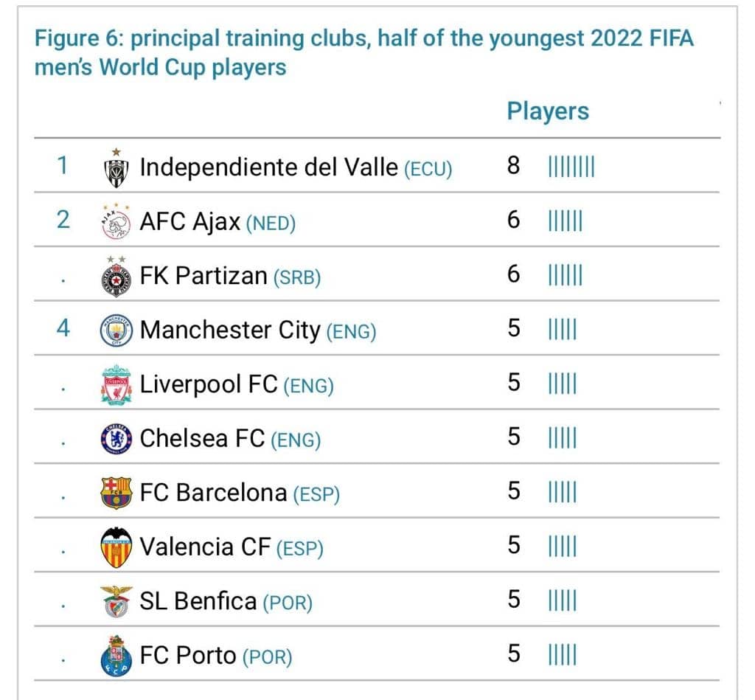
Task: Select the Liverpool FC crest
Action: point(116,384)
